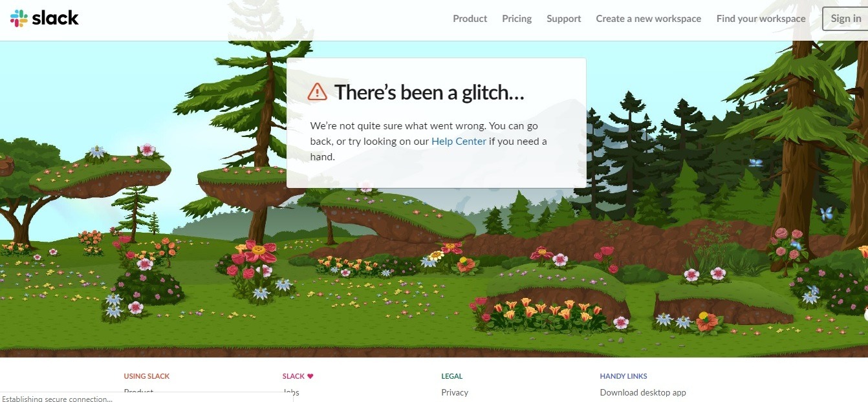The height and width of the screenshot is (402, 868).
Task: Open the Product menu item
Action: 470,19
